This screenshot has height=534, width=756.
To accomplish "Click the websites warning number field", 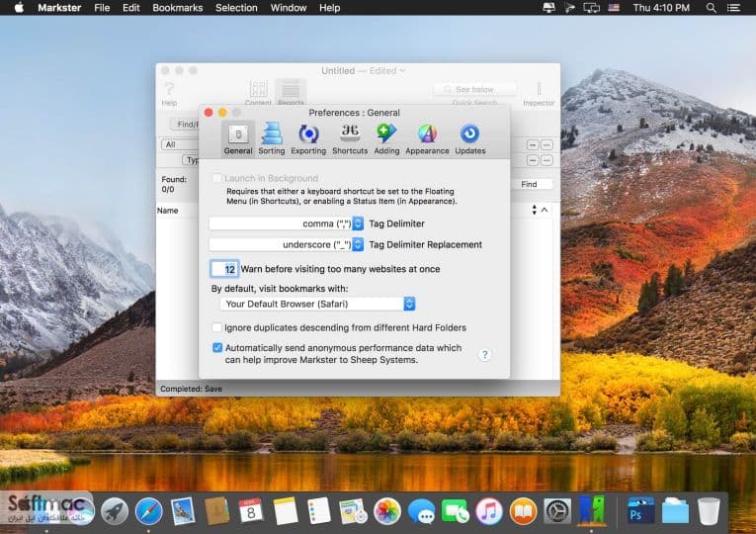I will point(224,269).
